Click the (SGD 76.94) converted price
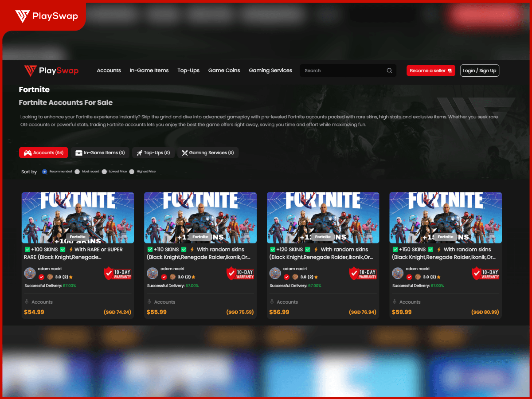532x399 pixels. click(x=363, y=312)
